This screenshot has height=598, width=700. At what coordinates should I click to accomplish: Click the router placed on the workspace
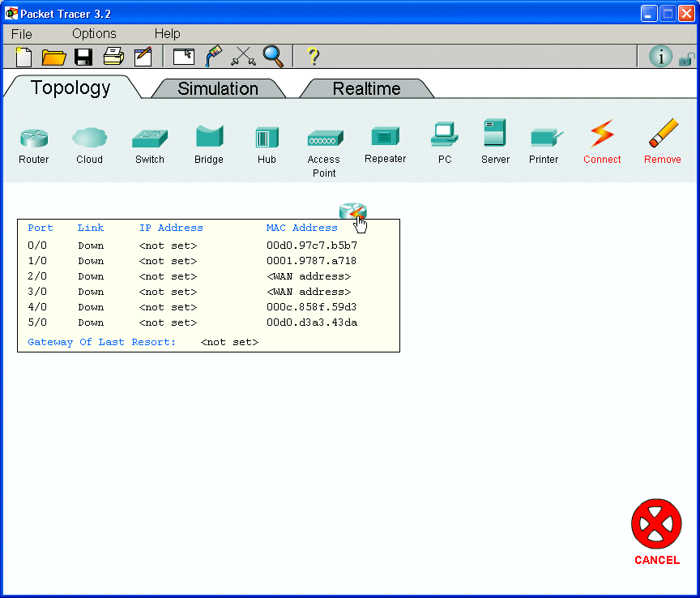pos(352,211)
